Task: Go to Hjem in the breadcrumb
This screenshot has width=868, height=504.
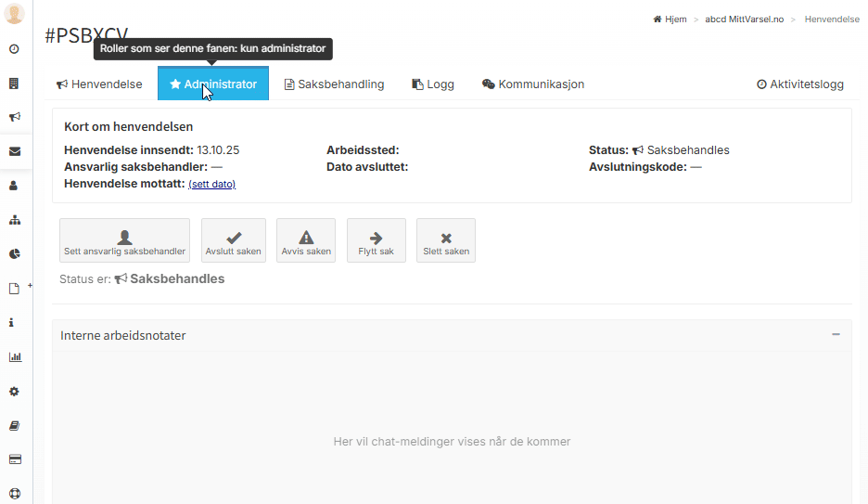Action: click(x=670, y=19)
